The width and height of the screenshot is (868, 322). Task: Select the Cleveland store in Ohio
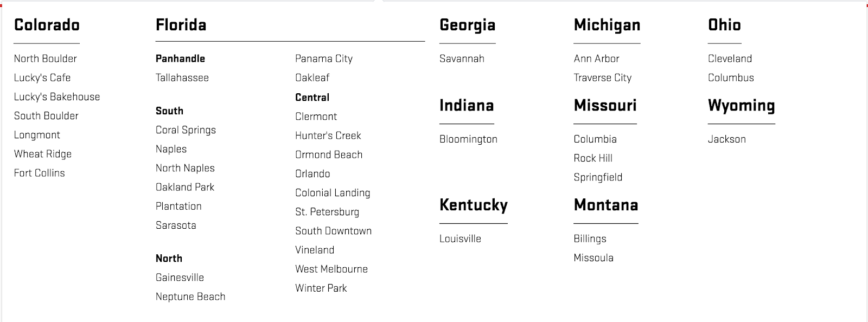tap(730, 59)
